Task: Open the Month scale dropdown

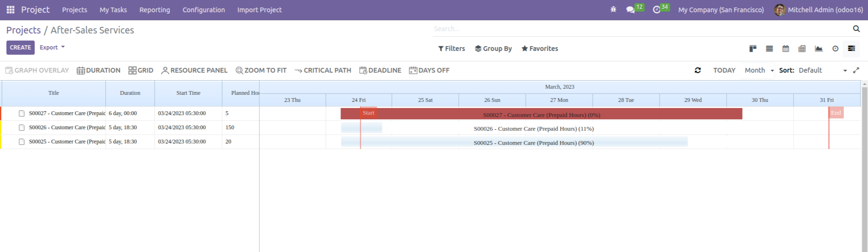Action: 759,70
